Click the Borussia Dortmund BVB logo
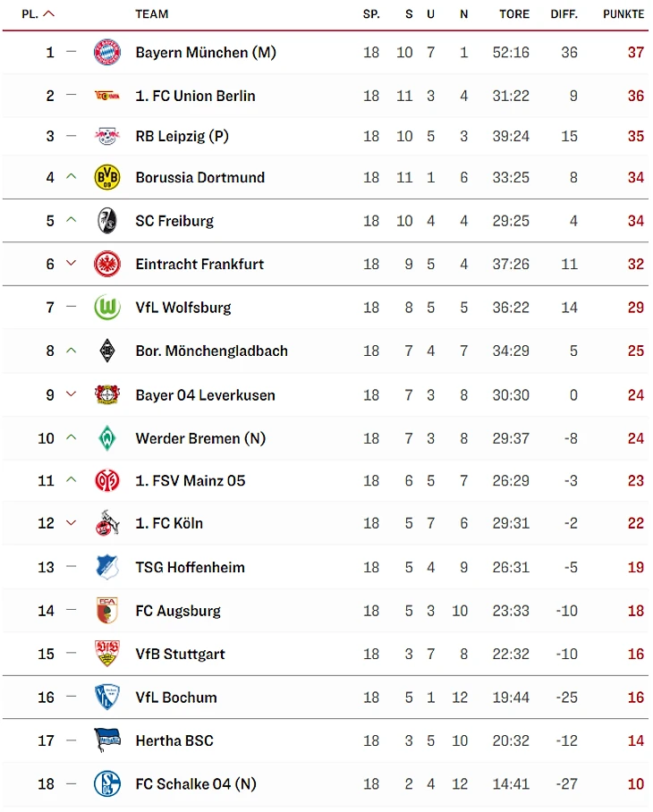This screenshot has height=812, width=653. coord(107,178)
